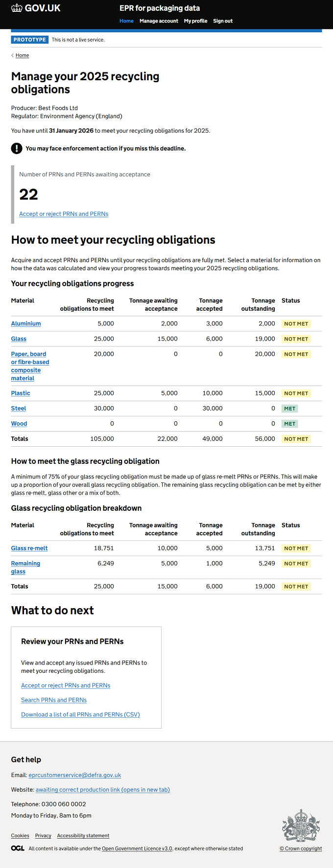Open Paper, board or fibre-based composite material
The image size is (333, 868).
pos(30,366)
